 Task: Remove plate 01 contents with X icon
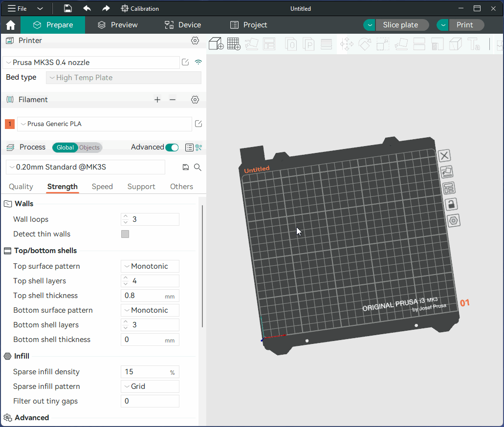pyautogui.click(x=444, y=156)
